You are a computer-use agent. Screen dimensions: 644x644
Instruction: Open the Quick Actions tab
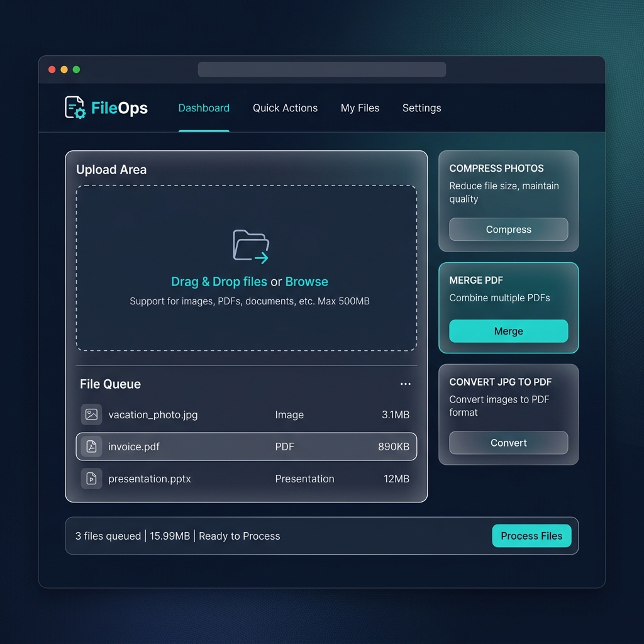pos(285,108)
